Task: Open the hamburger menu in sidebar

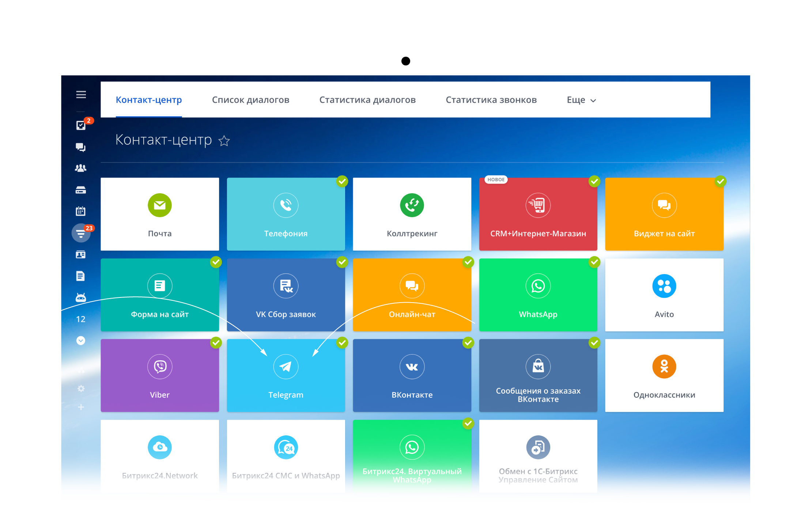Action: tap(81, 95)
